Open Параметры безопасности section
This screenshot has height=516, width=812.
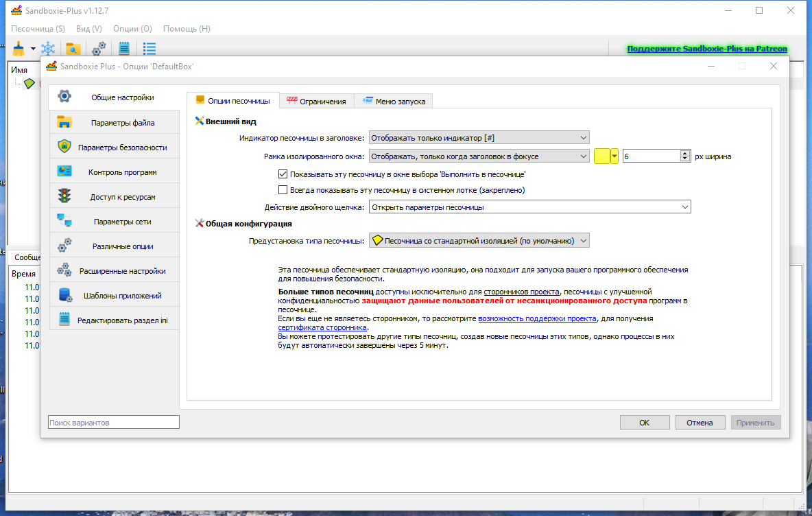pyautogui.click(x=114, y=147)
